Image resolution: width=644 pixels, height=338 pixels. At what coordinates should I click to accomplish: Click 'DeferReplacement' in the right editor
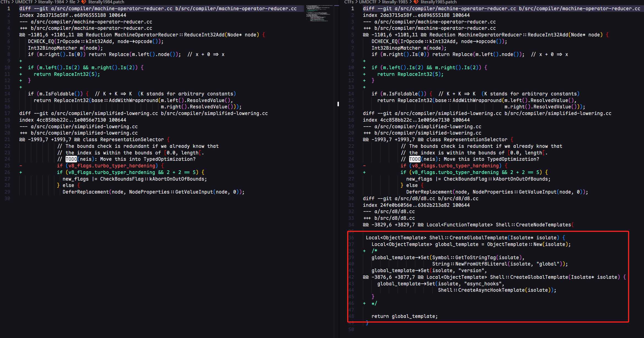429,192
